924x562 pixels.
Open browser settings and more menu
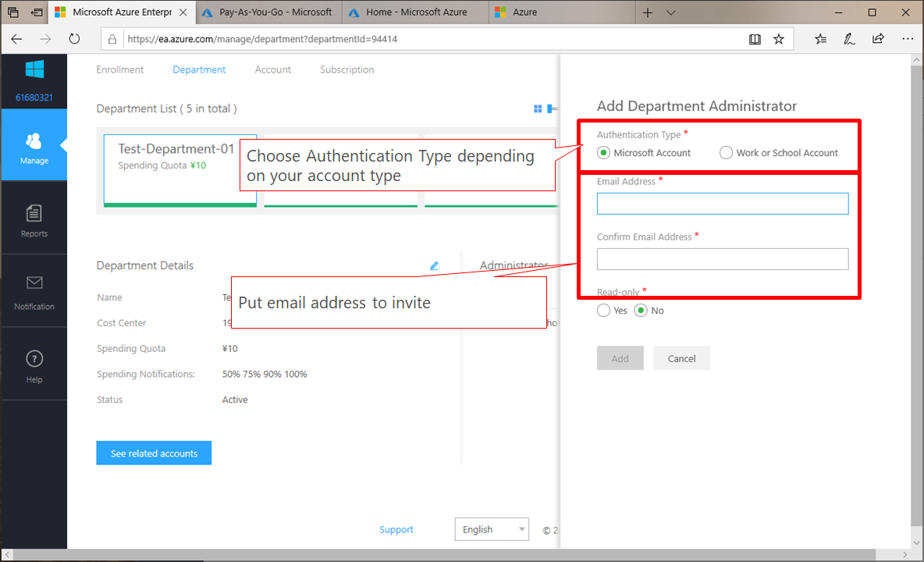908,39
